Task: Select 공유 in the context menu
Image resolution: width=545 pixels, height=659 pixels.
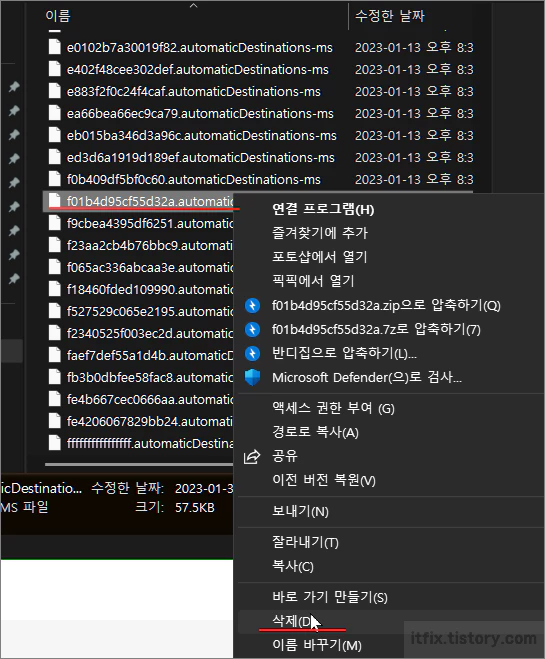Action: (285, 456)
